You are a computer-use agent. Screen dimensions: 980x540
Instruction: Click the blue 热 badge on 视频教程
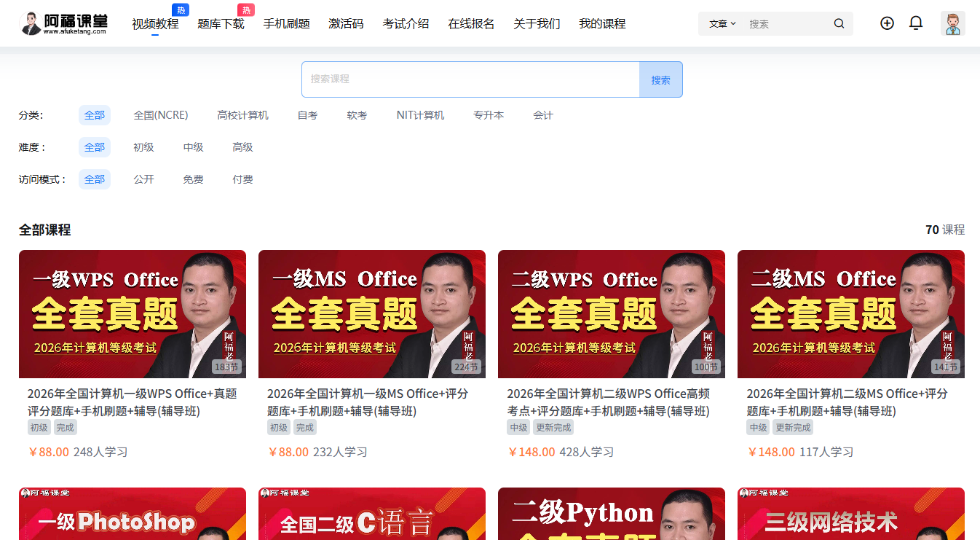[181, 9]
